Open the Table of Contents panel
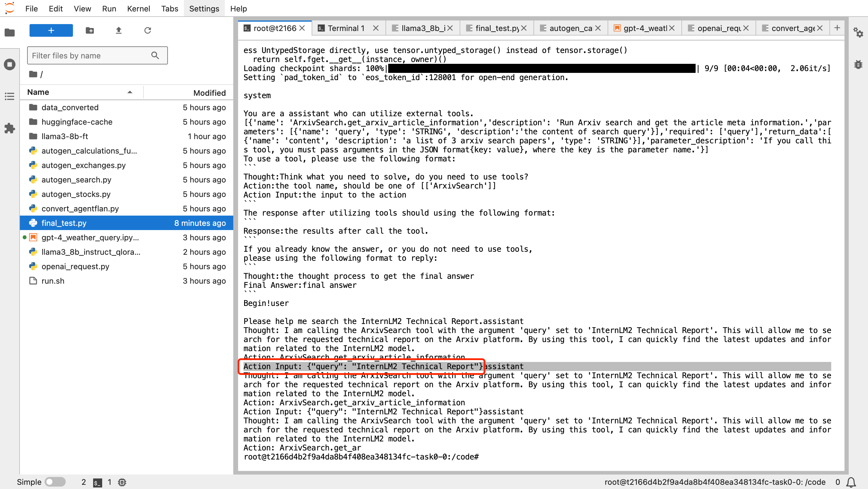 point(9,97)
